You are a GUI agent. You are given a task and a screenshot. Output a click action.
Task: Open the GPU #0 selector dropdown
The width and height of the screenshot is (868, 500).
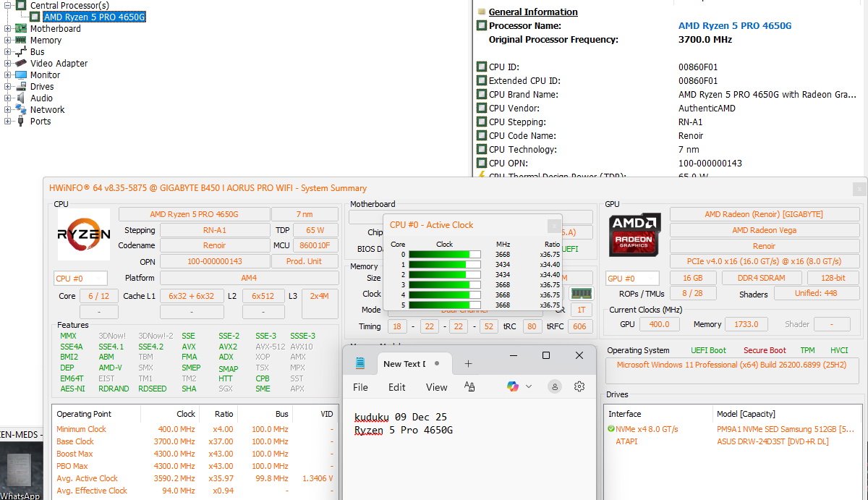click(x=631, y=279)
